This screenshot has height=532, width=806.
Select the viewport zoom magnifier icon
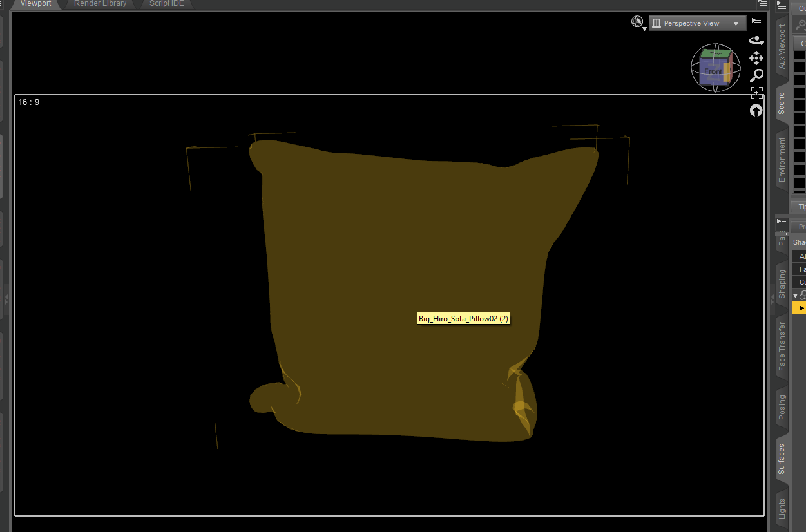(x=756, y=75)
